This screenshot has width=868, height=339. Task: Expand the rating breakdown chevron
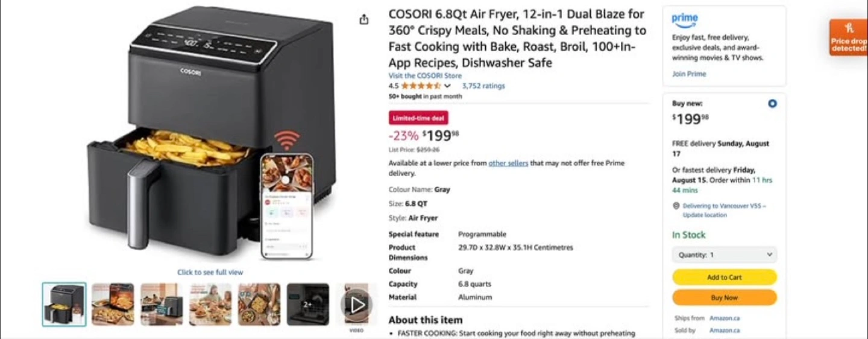click(x=447, y=86)
